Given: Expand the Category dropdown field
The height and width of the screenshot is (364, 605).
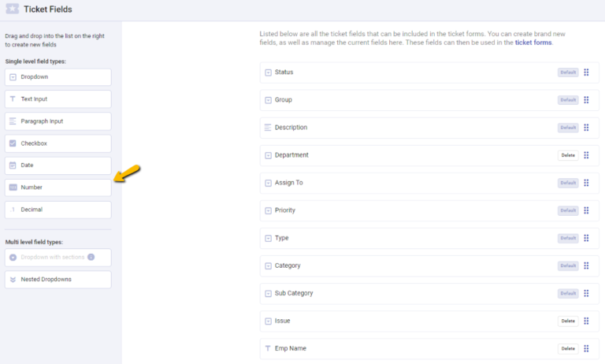Looking at the screenshot, I should [x=429, y=266].
